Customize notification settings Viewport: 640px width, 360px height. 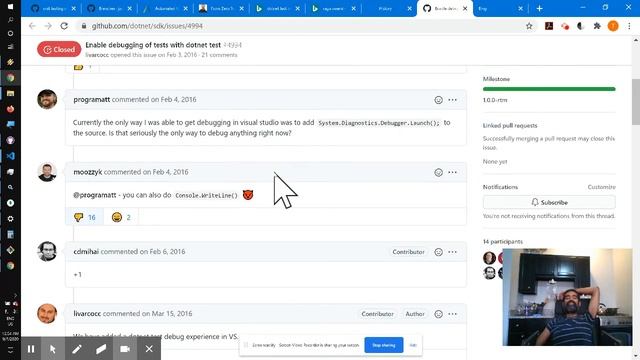point(601,187)
